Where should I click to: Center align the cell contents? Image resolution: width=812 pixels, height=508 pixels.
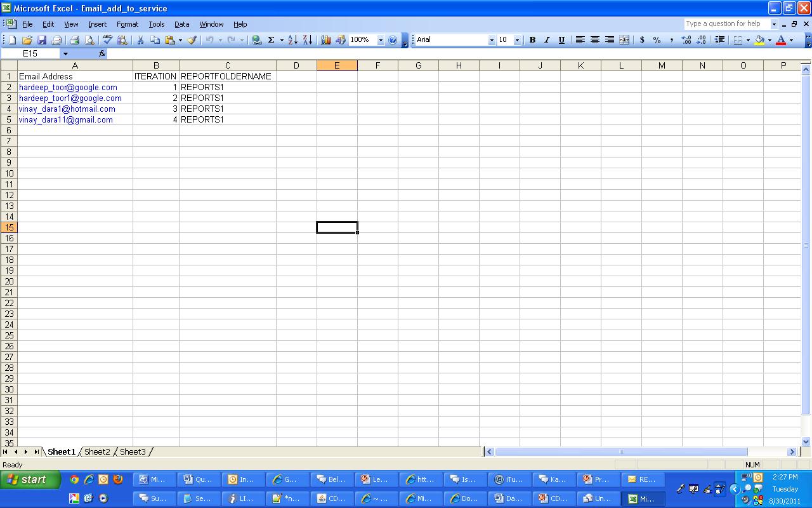coord(594,39)
